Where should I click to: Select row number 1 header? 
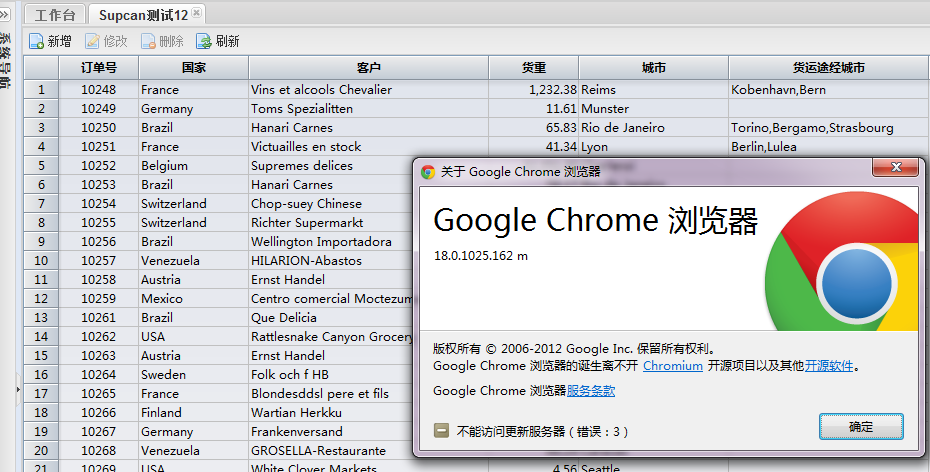tap(41, 90)
